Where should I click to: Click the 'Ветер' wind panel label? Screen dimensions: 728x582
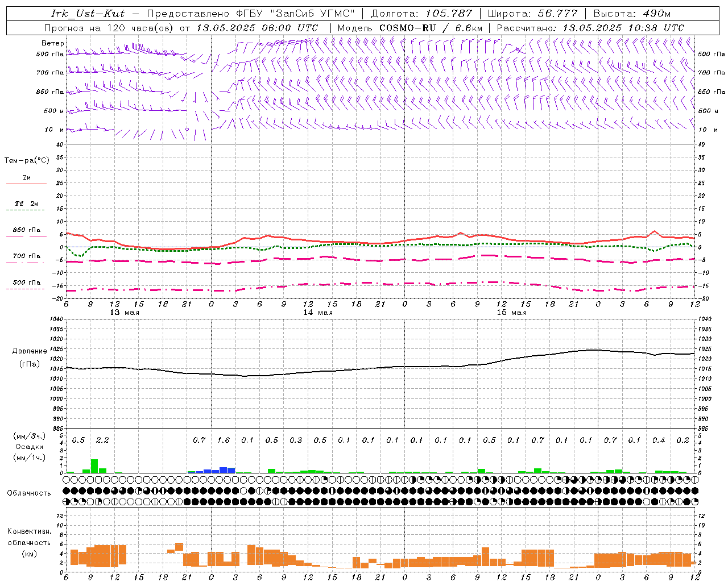coord(52,43)
